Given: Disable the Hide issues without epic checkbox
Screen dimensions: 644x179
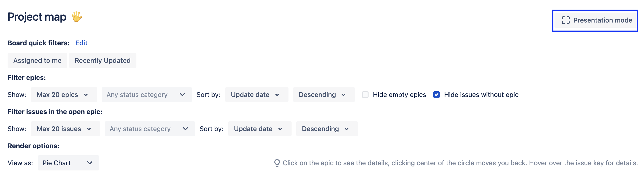Looking at the screenshot, I should [437, 95].
